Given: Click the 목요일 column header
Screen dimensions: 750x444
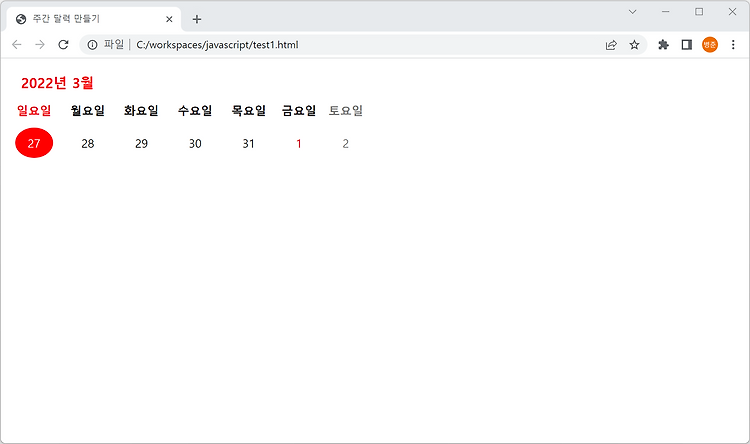Looking at the screenshot, I should [x=248, y=111].
